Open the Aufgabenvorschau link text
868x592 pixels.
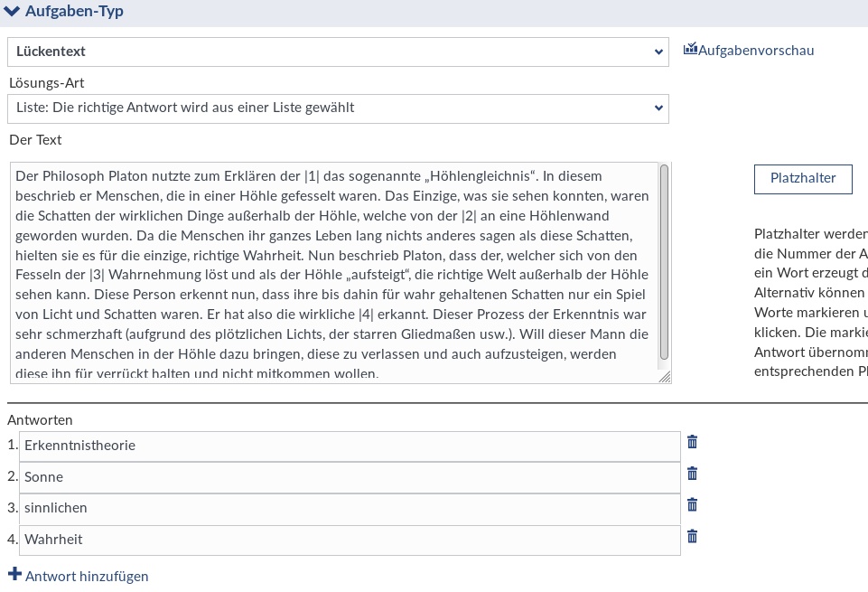(756, 51)
